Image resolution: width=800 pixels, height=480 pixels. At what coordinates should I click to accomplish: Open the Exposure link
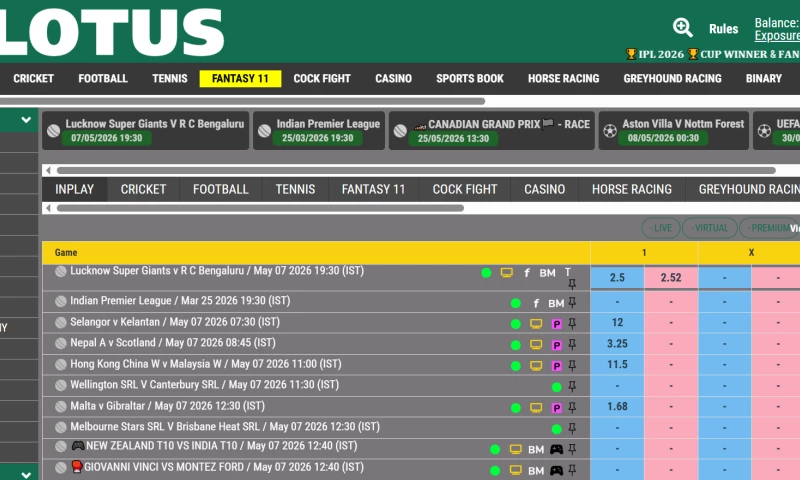tap(777, 36)
